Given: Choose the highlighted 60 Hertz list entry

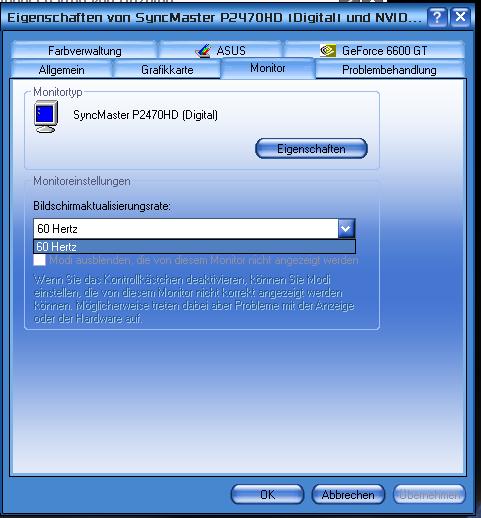Looking at the screenshot, I should point(194,247).
